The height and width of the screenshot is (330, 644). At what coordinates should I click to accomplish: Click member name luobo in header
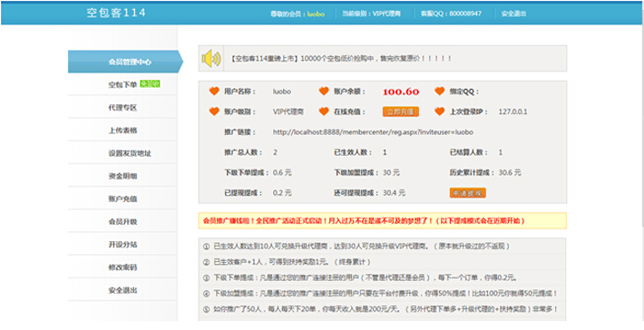[316, 14]
